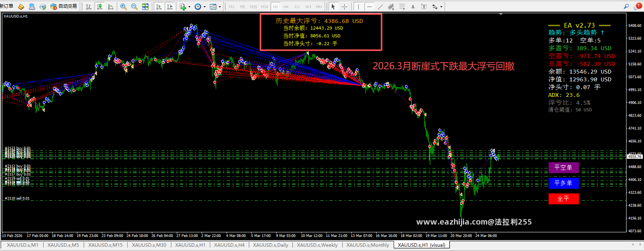The width and height of the screenshot is (644, 251).
Task: Select the XAUUSD.s,H1 (visual) tab
Action: pos(422,245)
